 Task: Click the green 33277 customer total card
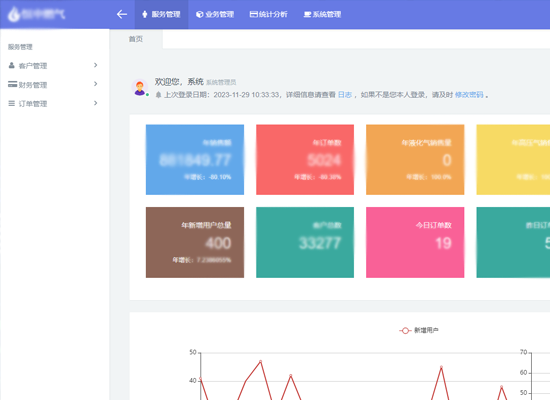[x=305, y=242]
